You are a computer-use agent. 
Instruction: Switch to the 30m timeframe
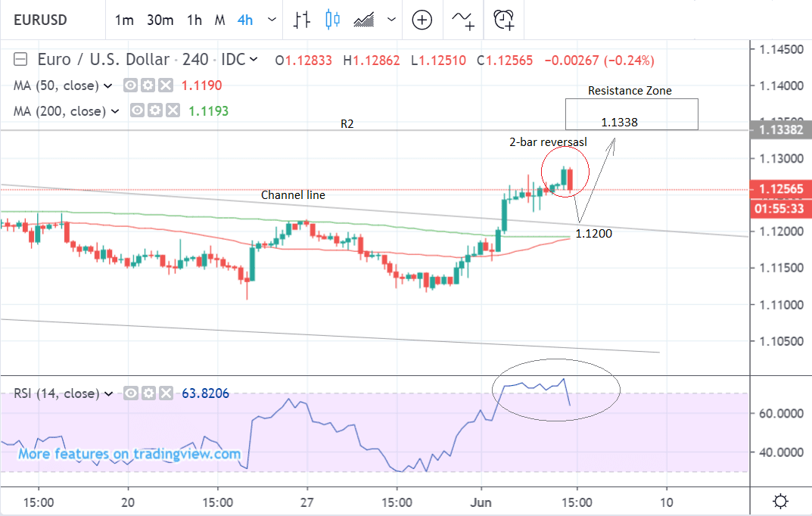[x=160, y=20]
